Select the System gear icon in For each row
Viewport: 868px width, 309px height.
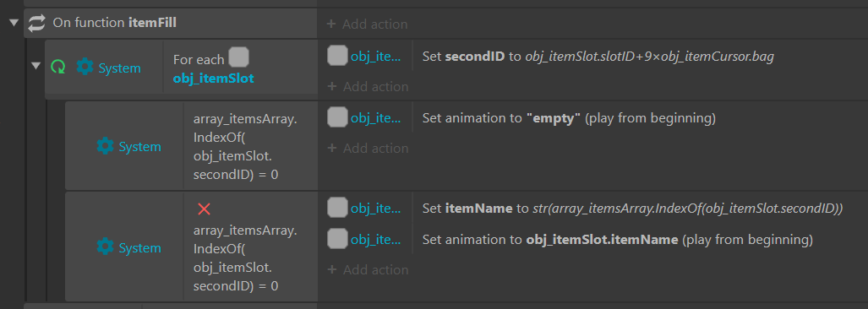pos(85,68)
